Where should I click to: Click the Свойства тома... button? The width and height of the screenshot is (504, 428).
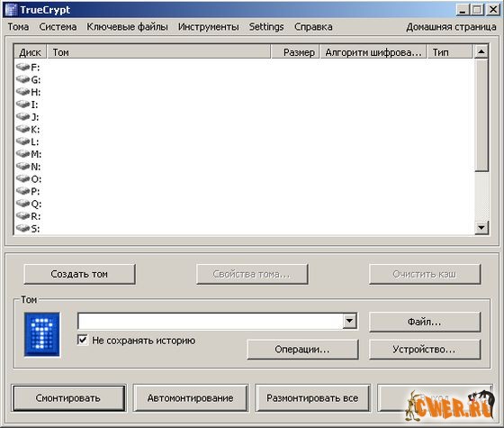tap(252, 274)
